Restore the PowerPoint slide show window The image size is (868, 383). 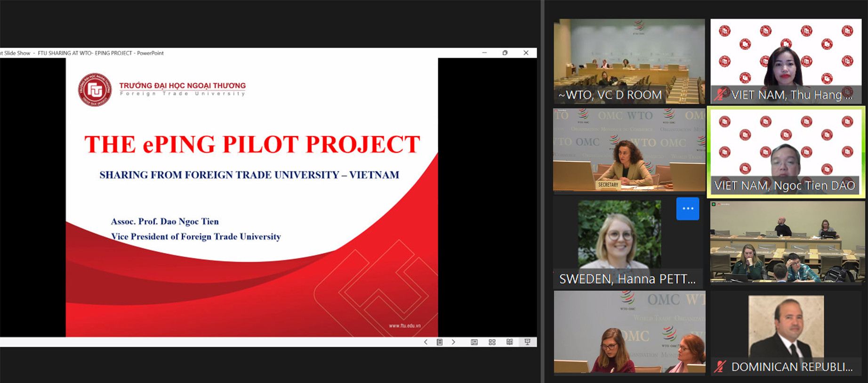click(505, 53)
